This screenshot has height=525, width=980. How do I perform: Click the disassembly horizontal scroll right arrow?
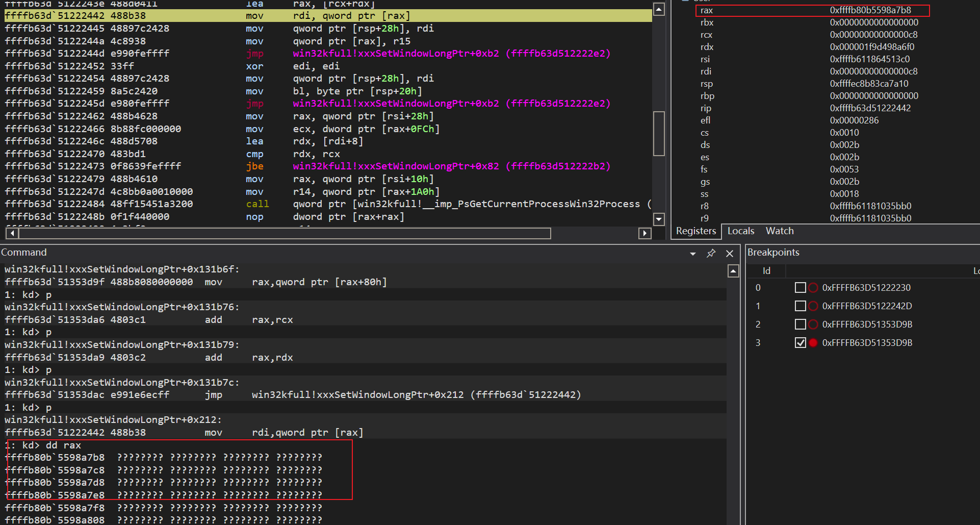point(645,233)
